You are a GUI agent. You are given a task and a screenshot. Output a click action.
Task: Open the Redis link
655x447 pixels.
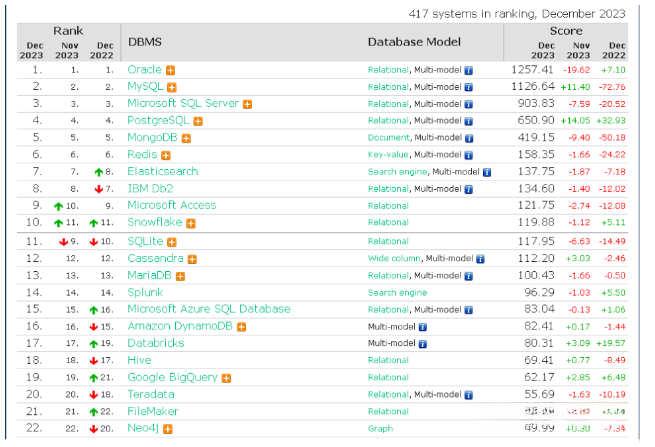click(x=142, y=155)
